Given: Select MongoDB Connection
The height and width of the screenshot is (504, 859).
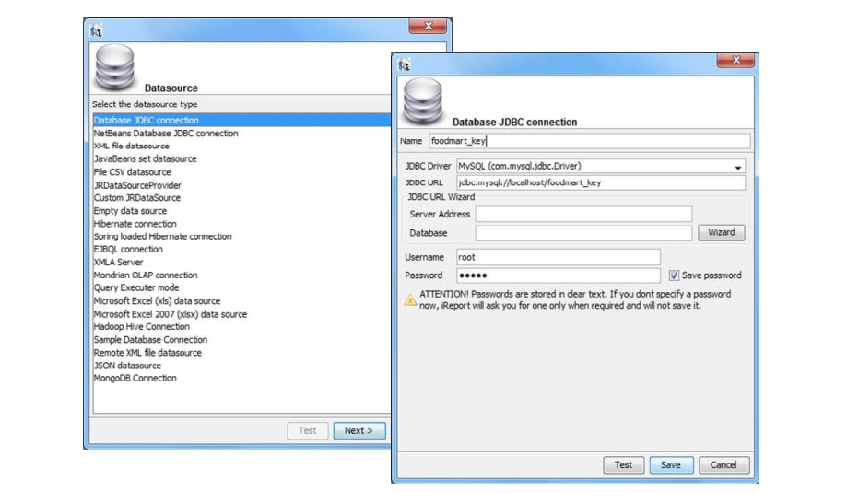Looking at the screenshot, I should 135,378.
